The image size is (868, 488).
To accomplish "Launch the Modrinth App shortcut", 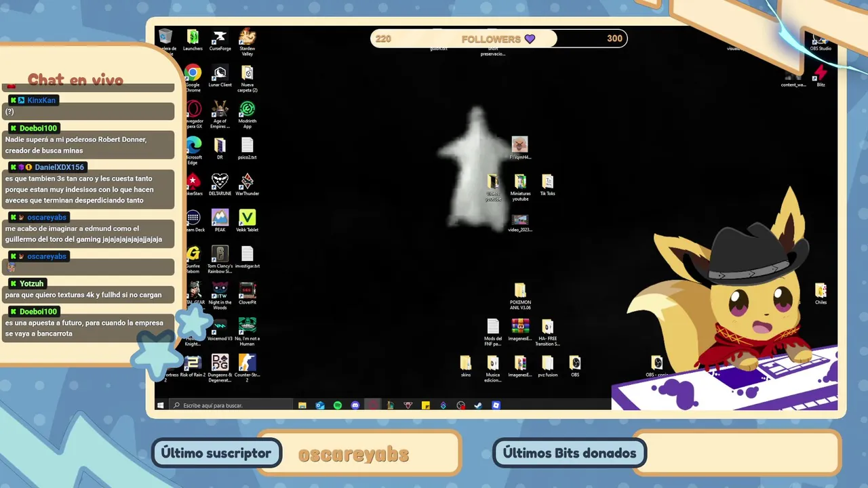I will (x=247, y=115).
